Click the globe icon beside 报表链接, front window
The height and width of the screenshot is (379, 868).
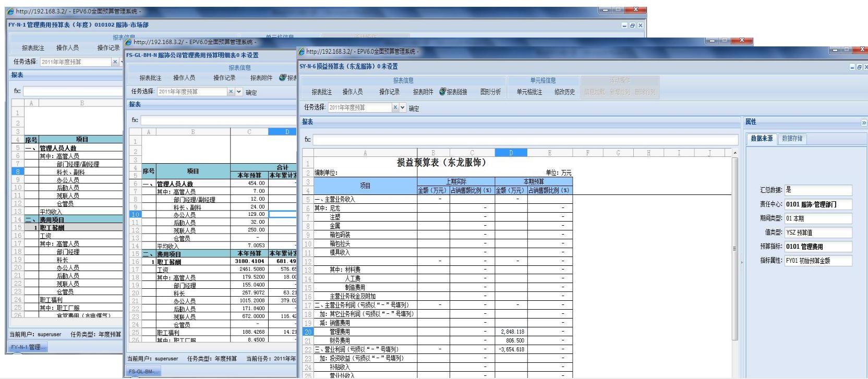(x=442, y=92)
